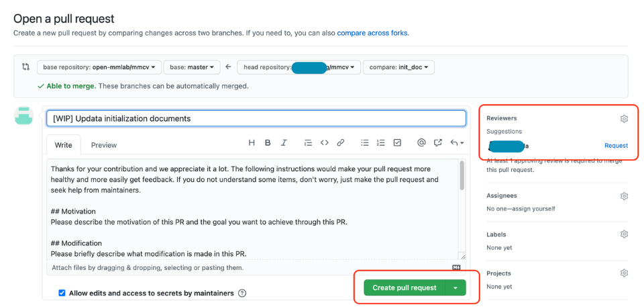Add a bulleted list
The image size is (644, 307).
pyautogui.click(x=365, y=142)
